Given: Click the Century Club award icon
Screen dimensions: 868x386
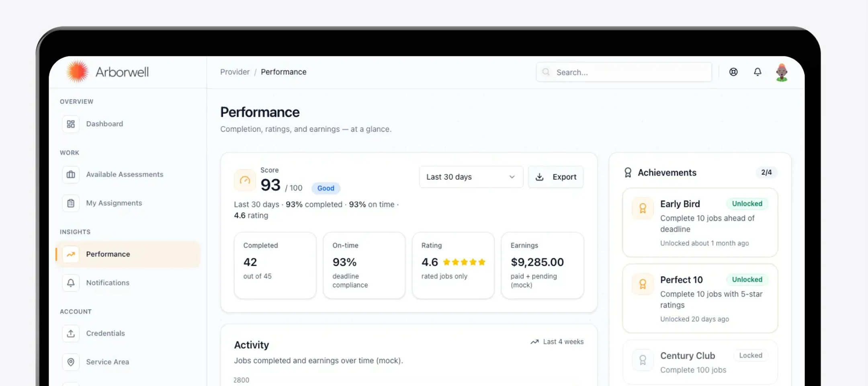Looking at the screenshot, I should coord(643,360).
